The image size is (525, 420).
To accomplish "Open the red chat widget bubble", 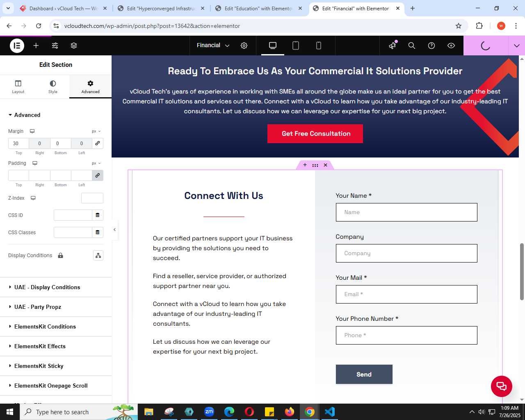I will click(x=501, y=386).
